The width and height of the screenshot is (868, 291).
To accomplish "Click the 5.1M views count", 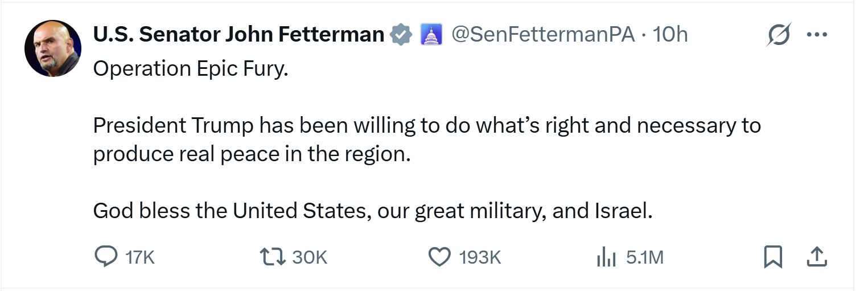I will click(x=645, y=258).
